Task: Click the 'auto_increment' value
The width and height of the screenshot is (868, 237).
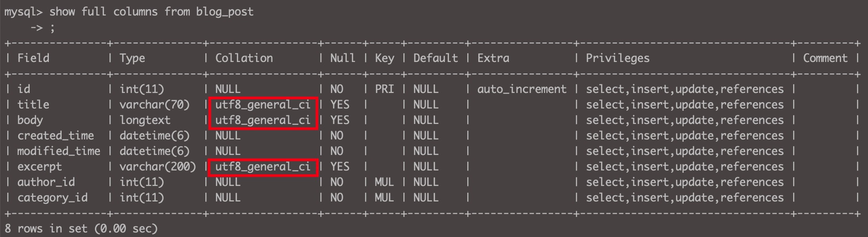Action: pyautogui.click(x=522, y=89)
